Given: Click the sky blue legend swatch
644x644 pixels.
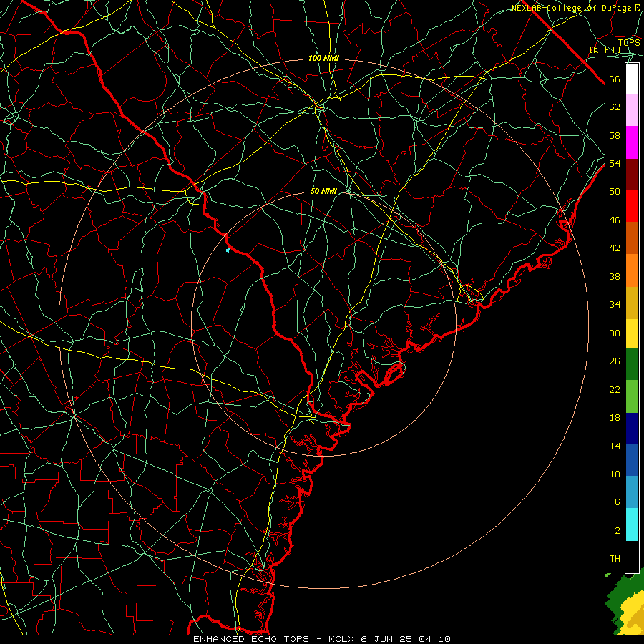Looking at the screenshot, I should [632, 492].
